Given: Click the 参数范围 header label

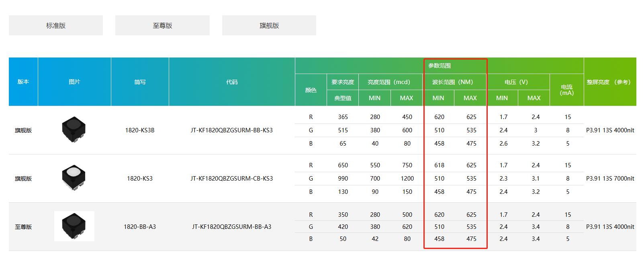Looking at the screenshot, I should 439,66.
